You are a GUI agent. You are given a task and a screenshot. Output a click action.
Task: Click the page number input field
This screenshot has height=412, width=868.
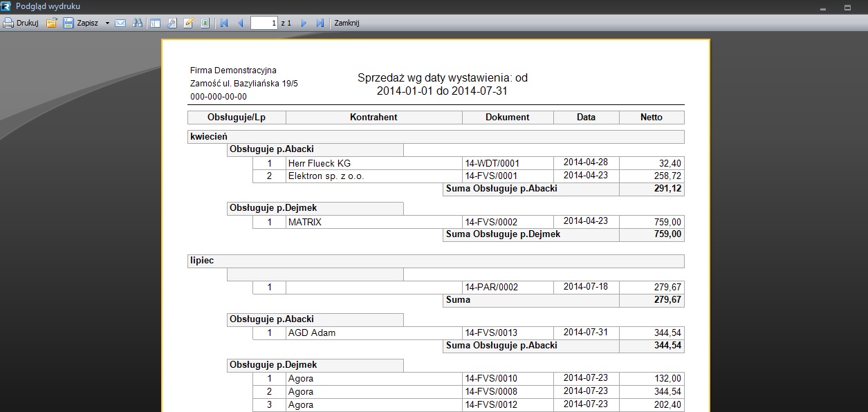point(264,23)
